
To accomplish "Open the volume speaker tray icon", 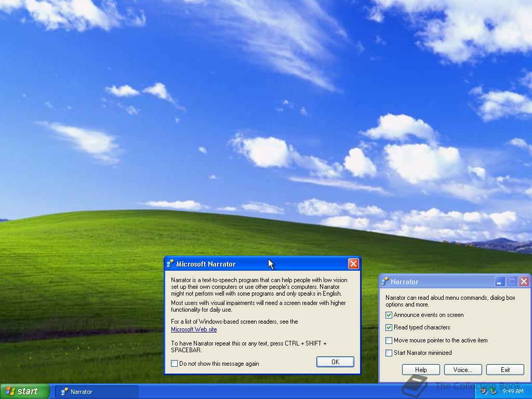I will [484, 391].
